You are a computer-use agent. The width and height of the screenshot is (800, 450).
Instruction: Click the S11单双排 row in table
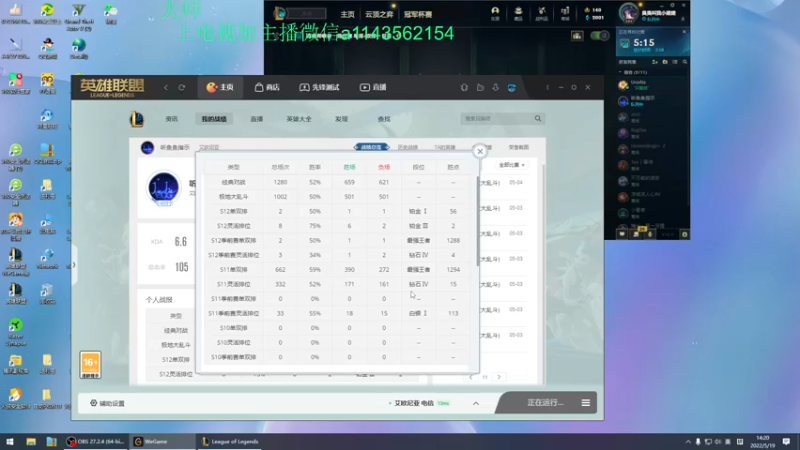click(x=337, y=269)
